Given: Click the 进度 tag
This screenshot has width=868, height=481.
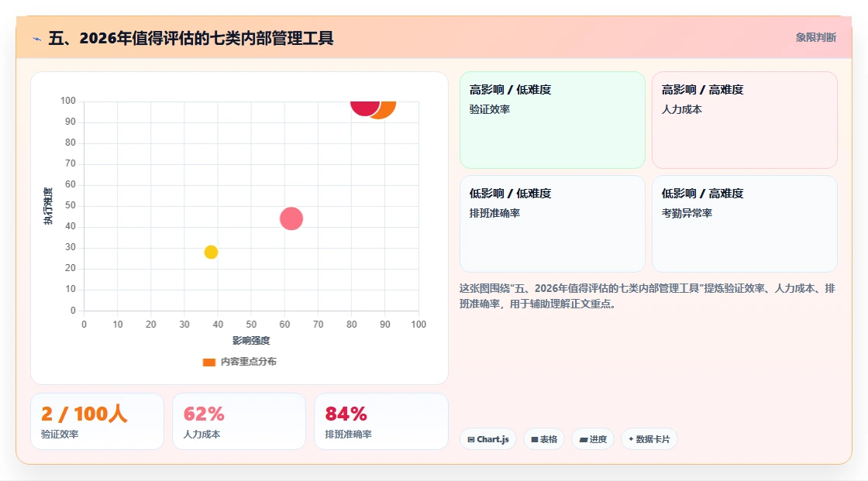Looking at the screenshot, I should [x=593, y=439].
